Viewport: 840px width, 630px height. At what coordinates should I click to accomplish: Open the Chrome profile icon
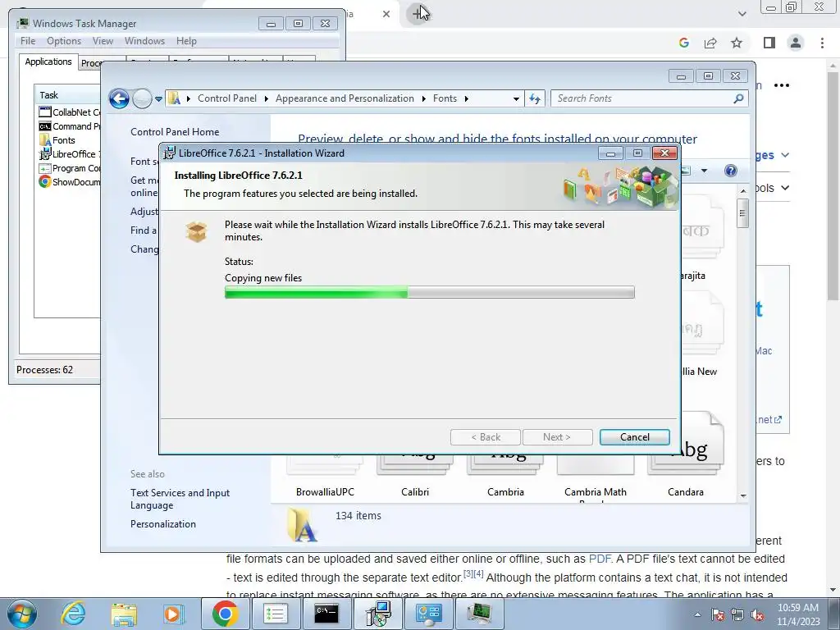pyautogui.click(x=796, y=43)
